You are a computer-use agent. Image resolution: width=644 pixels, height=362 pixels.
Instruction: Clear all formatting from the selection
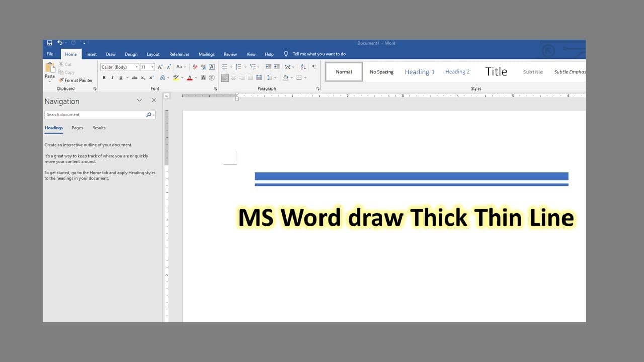pos(195,67)
